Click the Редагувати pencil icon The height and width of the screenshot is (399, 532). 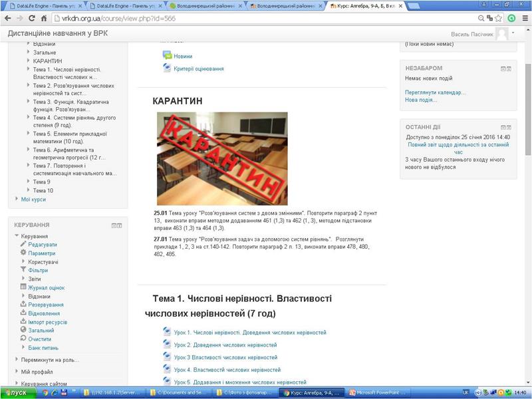[x=23, y=244]
